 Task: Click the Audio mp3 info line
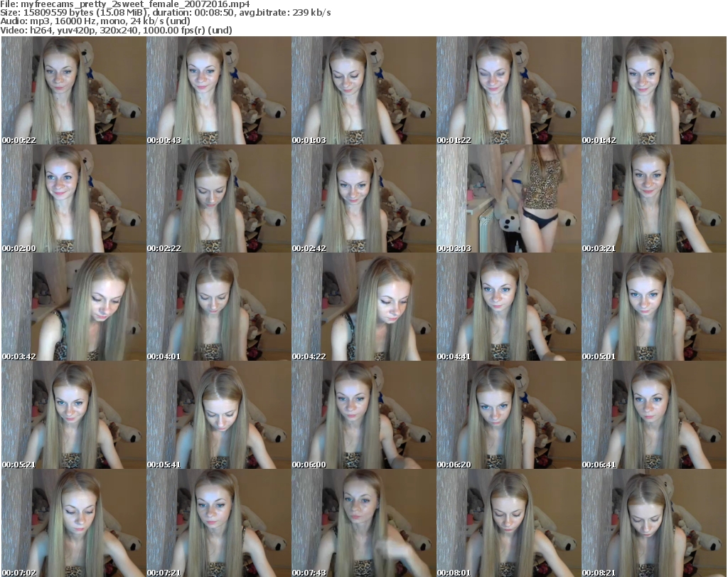pos(95,21)
